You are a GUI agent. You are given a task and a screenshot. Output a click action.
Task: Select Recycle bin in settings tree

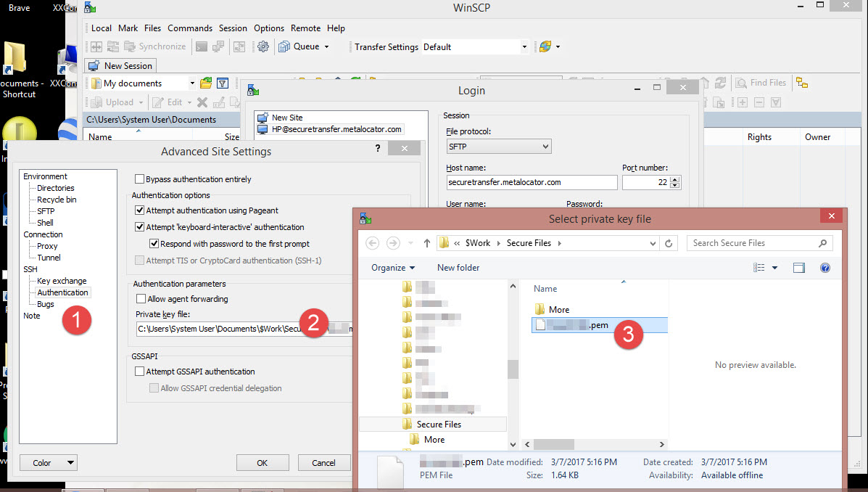point(57,200)
